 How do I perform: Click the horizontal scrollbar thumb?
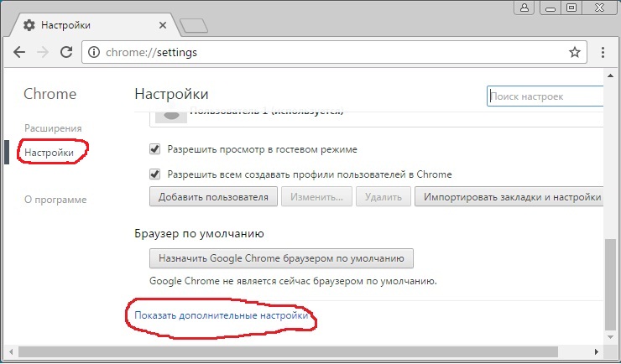tap(288, 351)
